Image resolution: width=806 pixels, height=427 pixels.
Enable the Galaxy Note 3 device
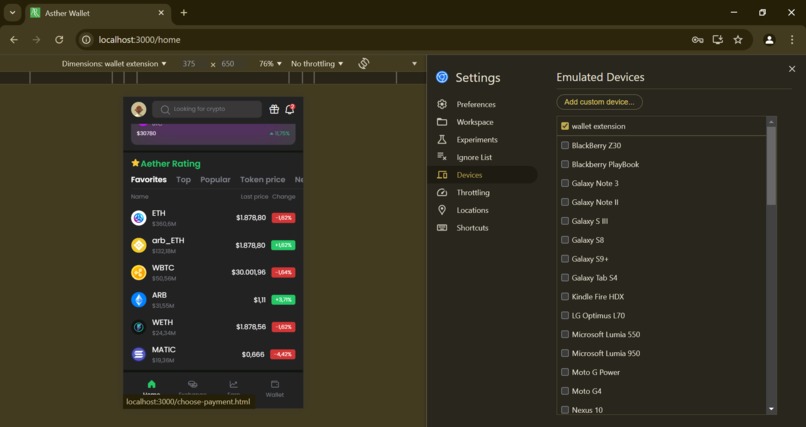point(565,183)
